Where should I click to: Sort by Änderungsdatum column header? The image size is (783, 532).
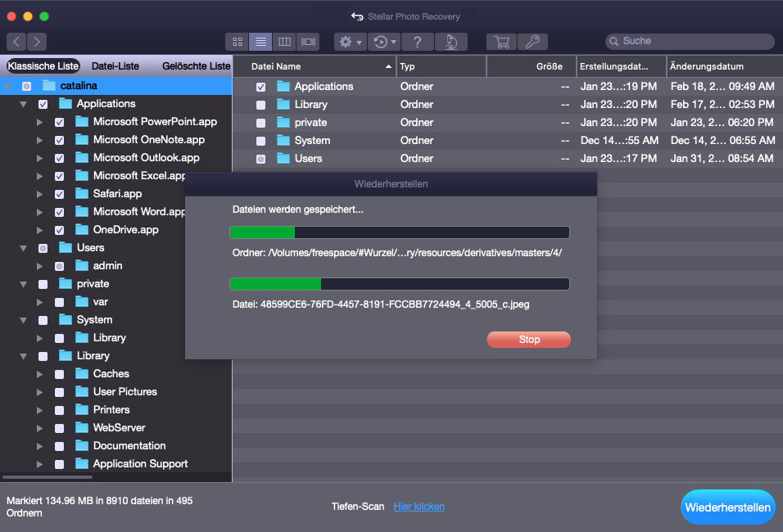(x=725, y=66)
